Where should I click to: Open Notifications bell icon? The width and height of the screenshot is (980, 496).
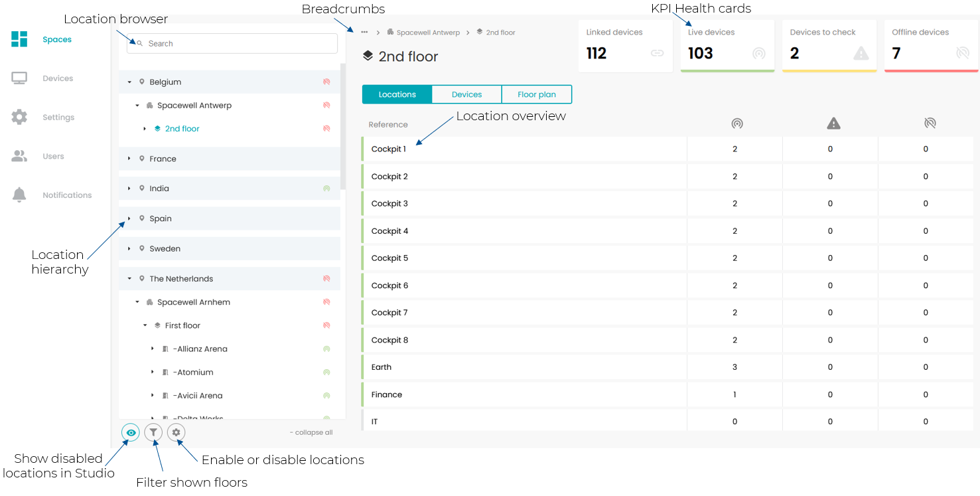19,195
